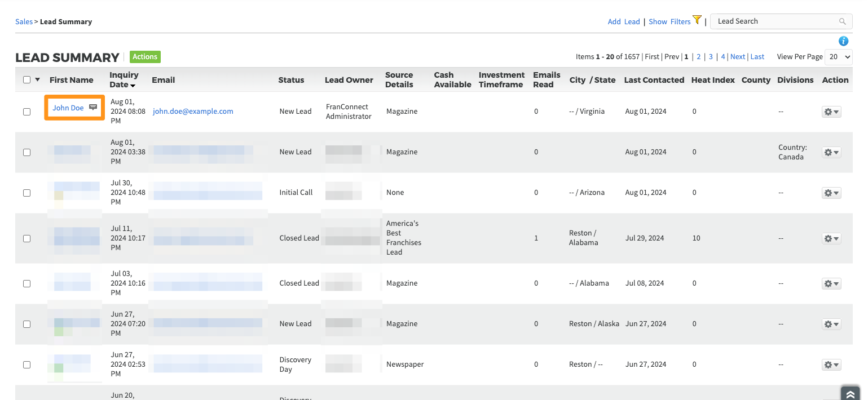The width and height of the screenshot is (868, 400).
Task: Click 'America's Best Franchises Lead' source cell
Action: [x=404, y=238]
